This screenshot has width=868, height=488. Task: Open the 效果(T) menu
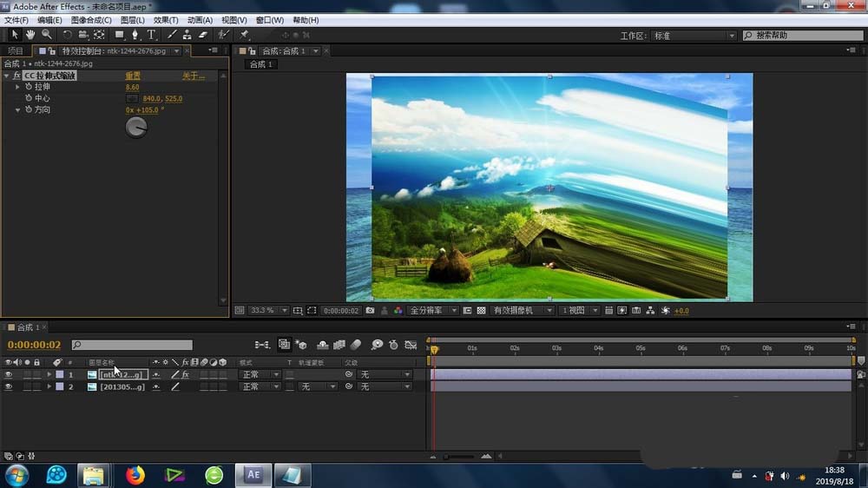166,20
